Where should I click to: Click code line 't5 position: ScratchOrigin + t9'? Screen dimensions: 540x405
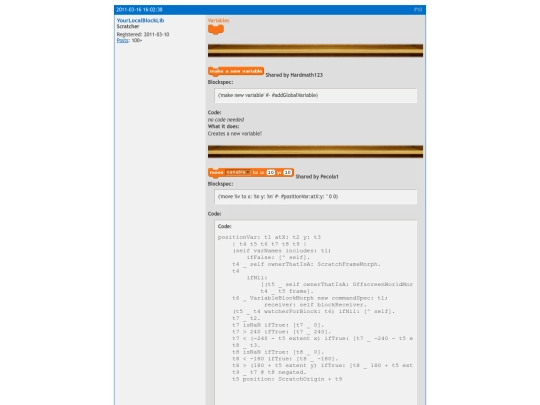click(287, 379)
